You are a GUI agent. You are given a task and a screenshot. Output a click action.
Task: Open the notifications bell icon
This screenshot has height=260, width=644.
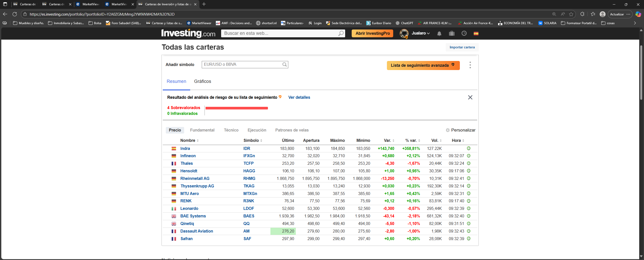pyautogui.click(x=439, y=34)
